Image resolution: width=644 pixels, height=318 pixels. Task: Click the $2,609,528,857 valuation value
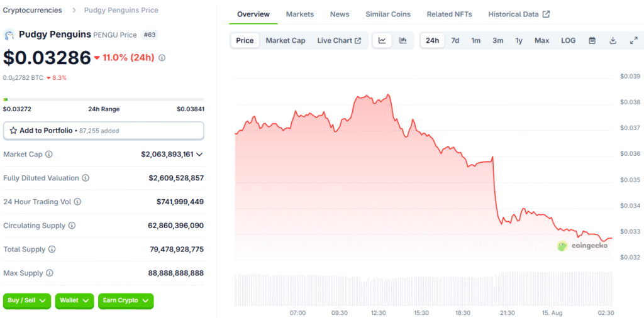click(176, 178)
